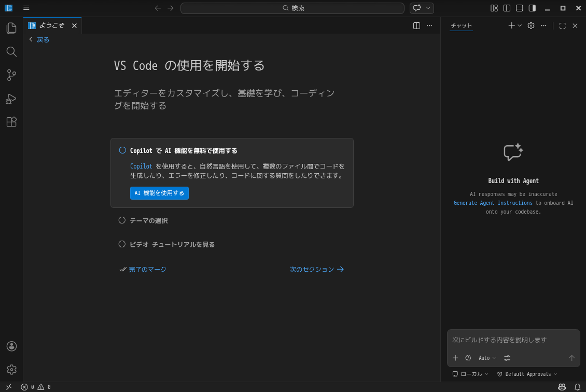The image size is (586, 392).
Task: Open the Accounts menu icon
Action: (x=11, y=346)
